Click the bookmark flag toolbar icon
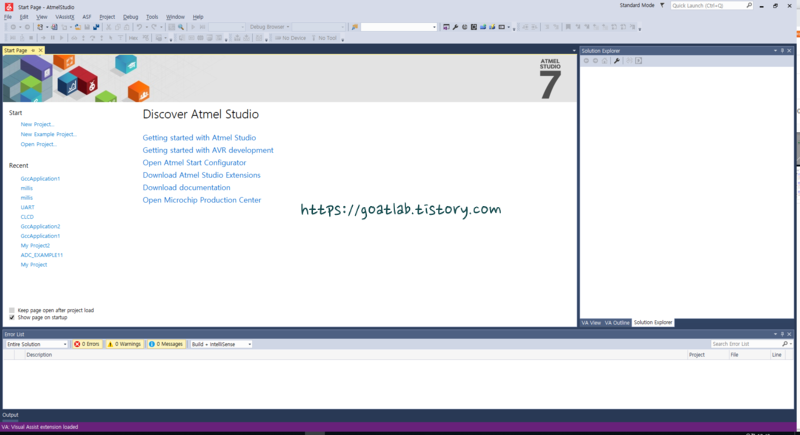This screenshot has width=800, height=435. [568, 27]
